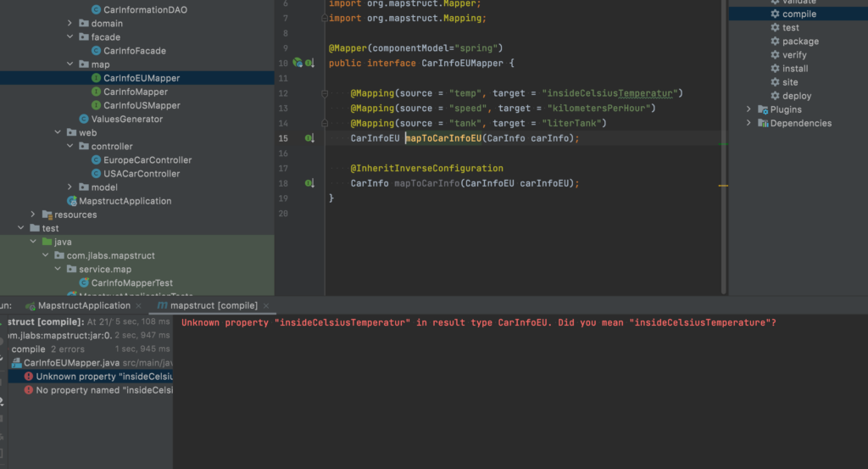Open CarInfoMapper interface file
The width and height of the screenshot is (868, 469).
pyautogui.click(x=135, y=92)
